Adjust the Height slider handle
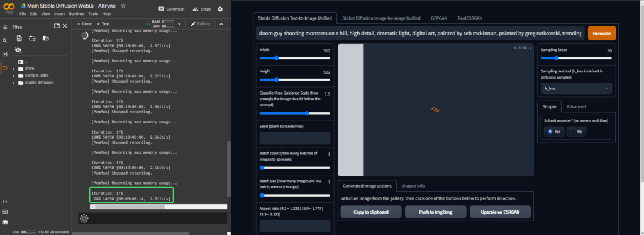This screenshot has height=235, width=644. [x=277, y=80]
